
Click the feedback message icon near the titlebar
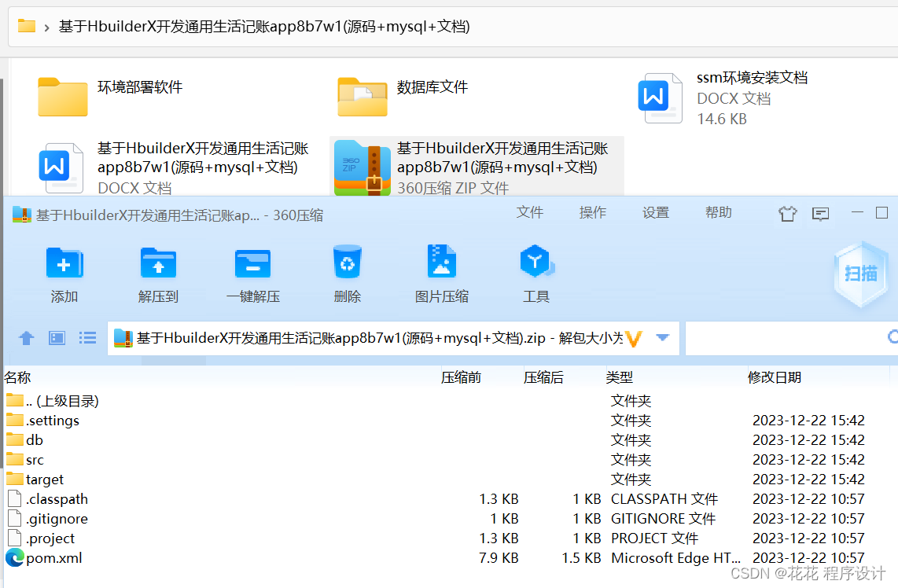(820, 213)
